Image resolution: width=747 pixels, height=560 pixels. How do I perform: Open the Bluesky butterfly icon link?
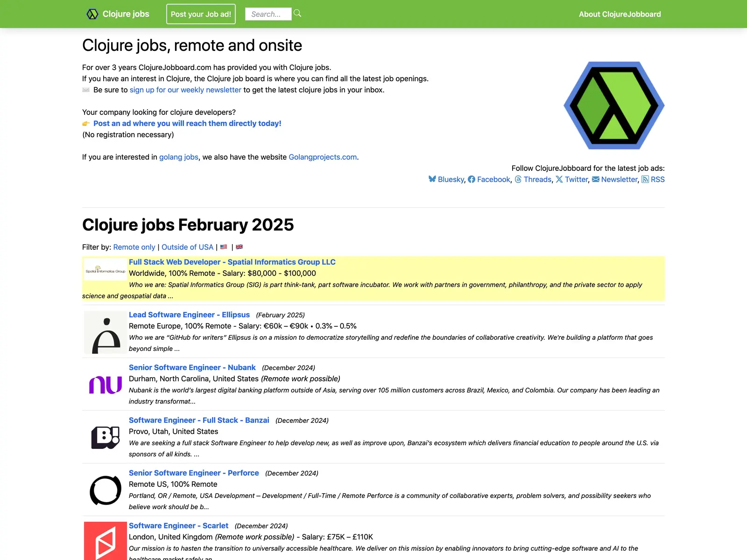click(432, 179)
